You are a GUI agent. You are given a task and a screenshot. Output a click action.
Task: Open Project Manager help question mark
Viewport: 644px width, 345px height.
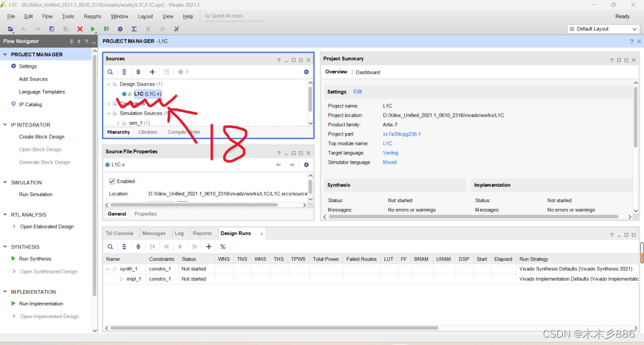coord(631,41)
